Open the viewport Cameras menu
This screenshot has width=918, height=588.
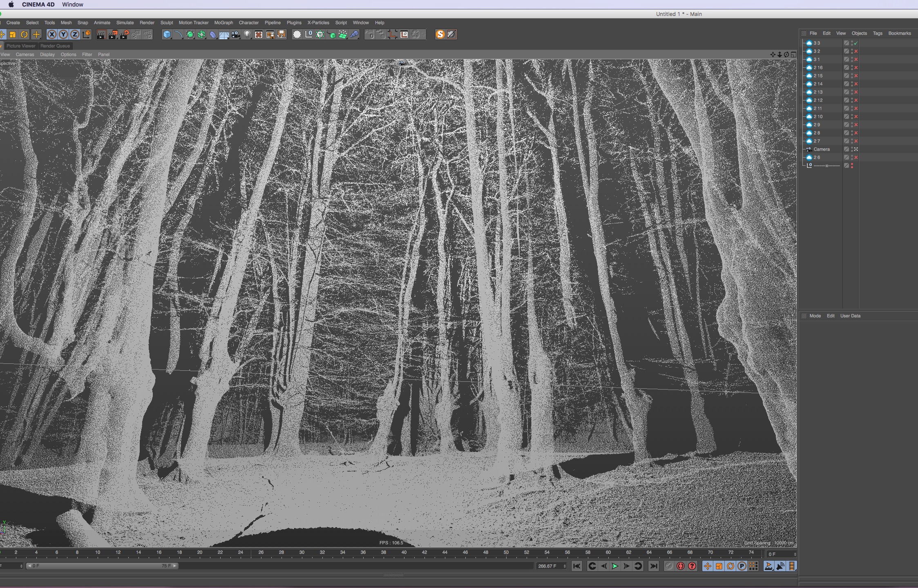pos(25,54)
